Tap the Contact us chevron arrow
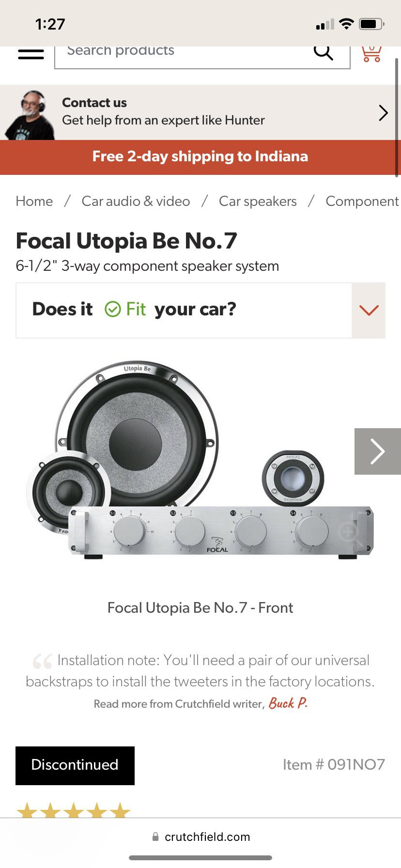The image size is (401, 868). click(383, 112)
